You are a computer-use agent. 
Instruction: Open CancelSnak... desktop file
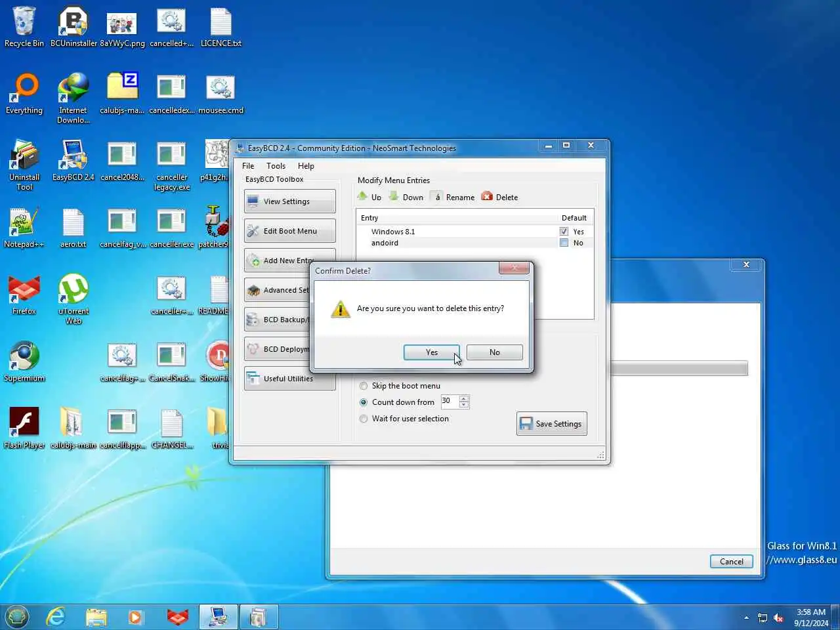[x=172, y=362]
